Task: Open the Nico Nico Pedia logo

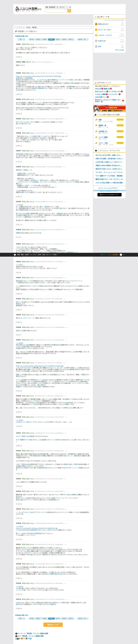Action: 28,9
